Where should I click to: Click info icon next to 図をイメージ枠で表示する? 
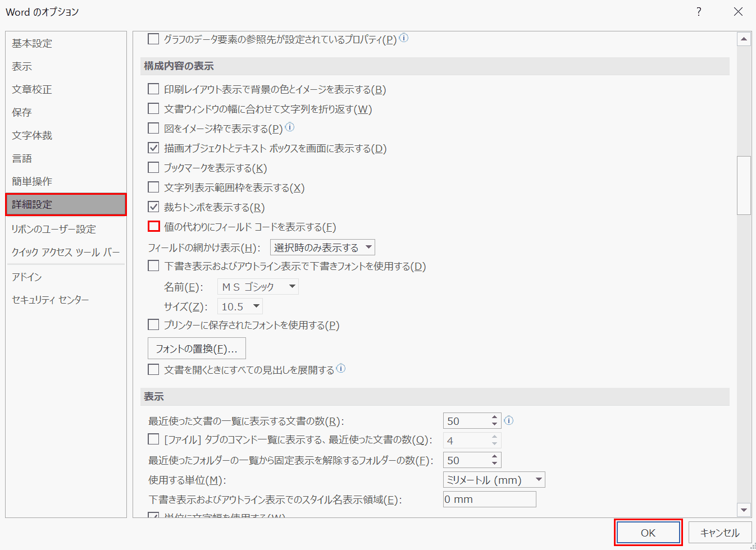click(x=290, y=127)
